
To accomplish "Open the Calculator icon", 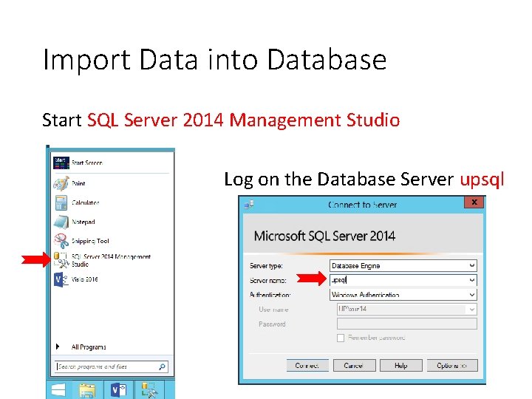I will 61,203.
